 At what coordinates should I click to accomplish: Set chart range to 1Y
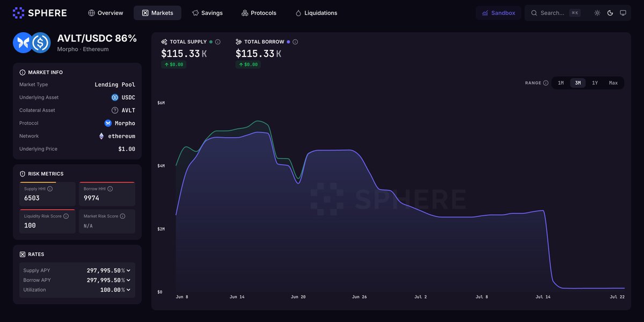click(x=595, y=83)
